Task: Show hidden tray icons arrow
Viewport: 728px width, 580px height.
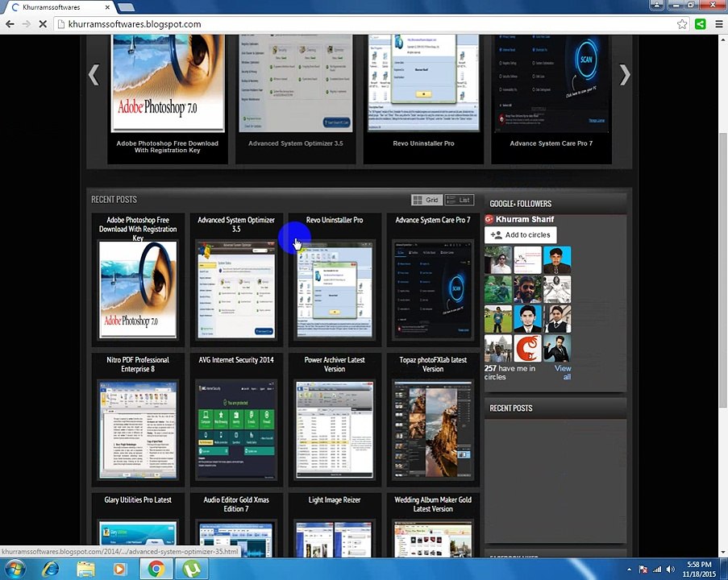Action: click(629, 570)
